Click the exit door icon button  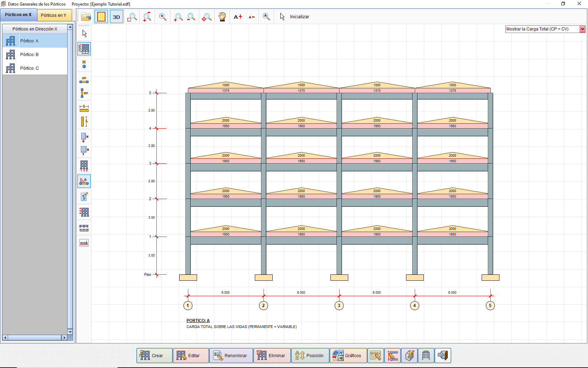(x=443, y=355)
